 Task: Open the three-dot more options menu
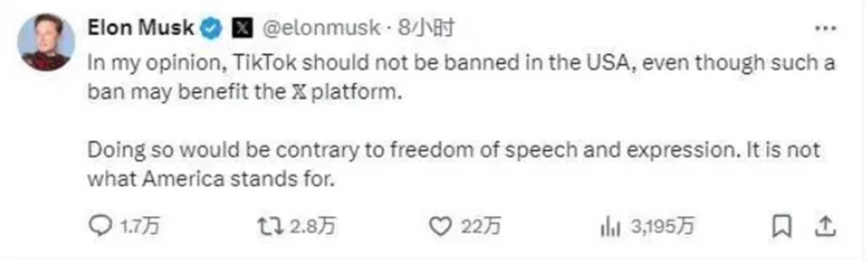click(x=824, y=29)
